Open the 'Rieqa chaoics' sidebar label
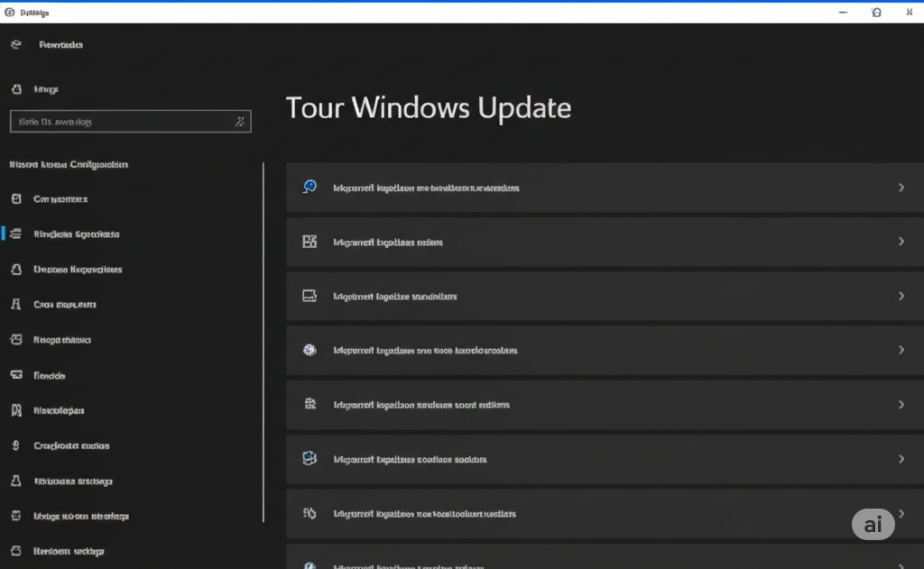924x569 pixels. [62, 340]
